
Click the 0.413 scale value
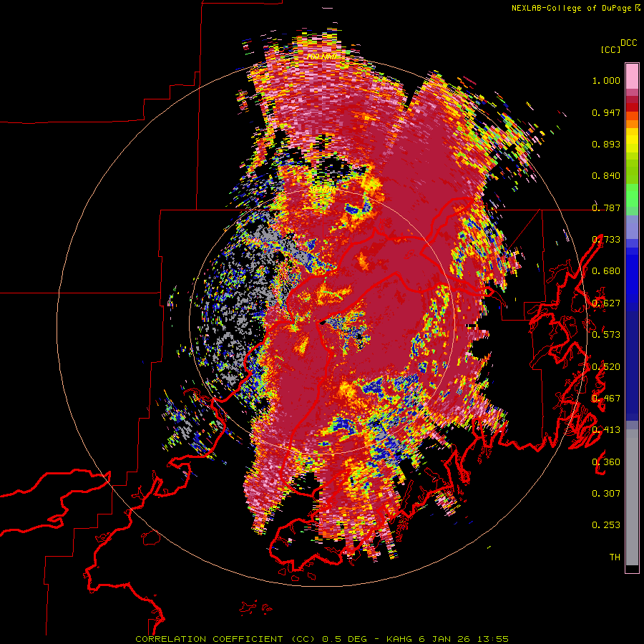point(606,430)
